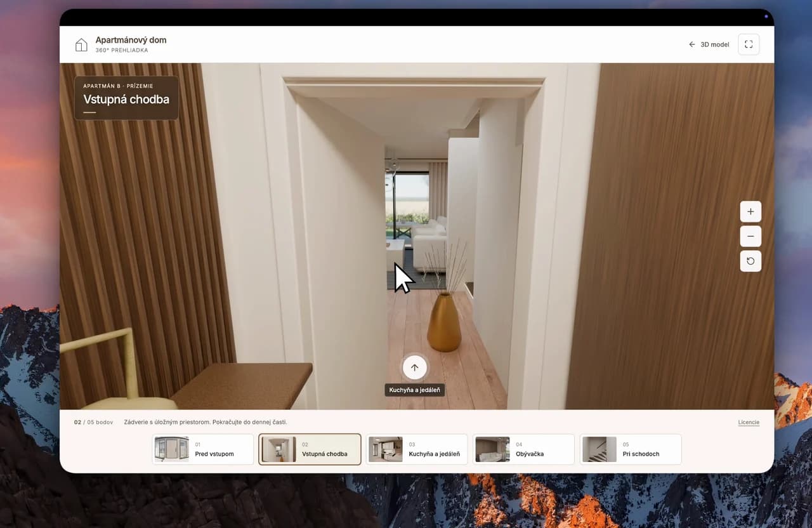812x528 pixels.
Task: Zoom out with the minus button
Action: 750,236
